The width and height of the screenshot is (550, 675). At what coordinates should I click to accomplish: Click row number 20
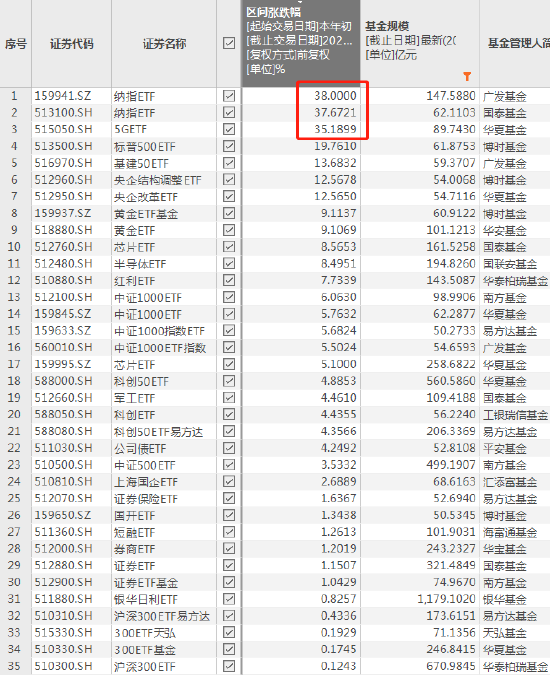(14, 414)
